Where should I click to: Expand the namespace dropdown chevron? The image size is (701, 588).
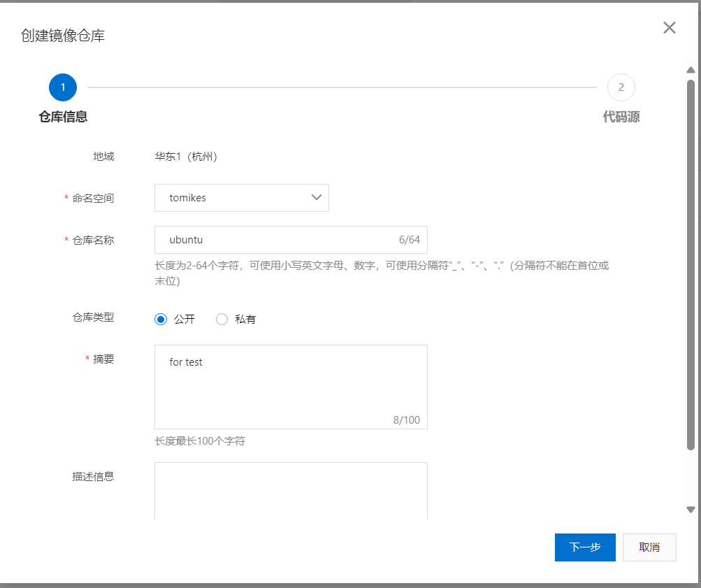click(317, 197)
